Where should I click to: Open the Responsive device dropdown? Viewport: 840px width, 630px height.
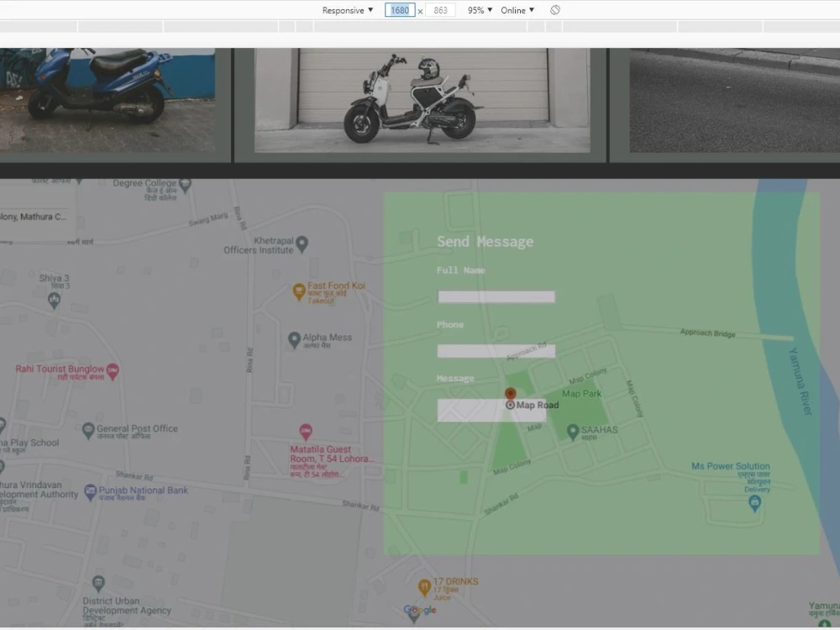(347, 10)
